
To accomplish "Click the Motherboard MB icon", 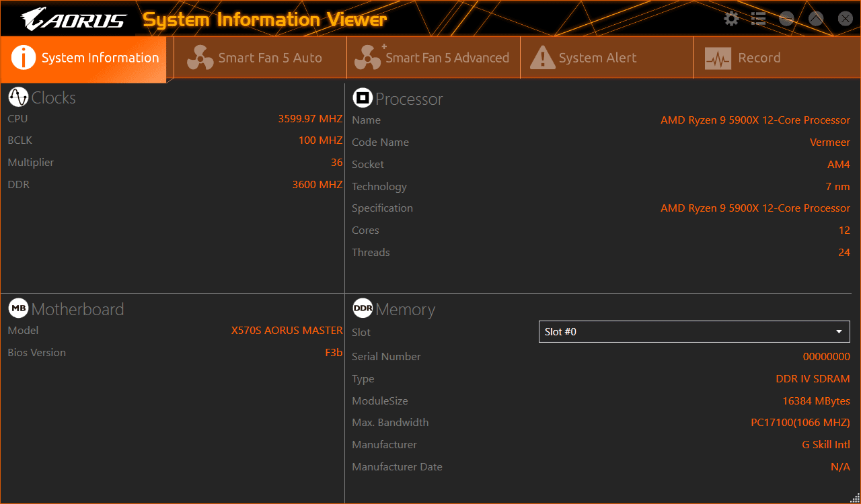I will [x=18, y=308].
